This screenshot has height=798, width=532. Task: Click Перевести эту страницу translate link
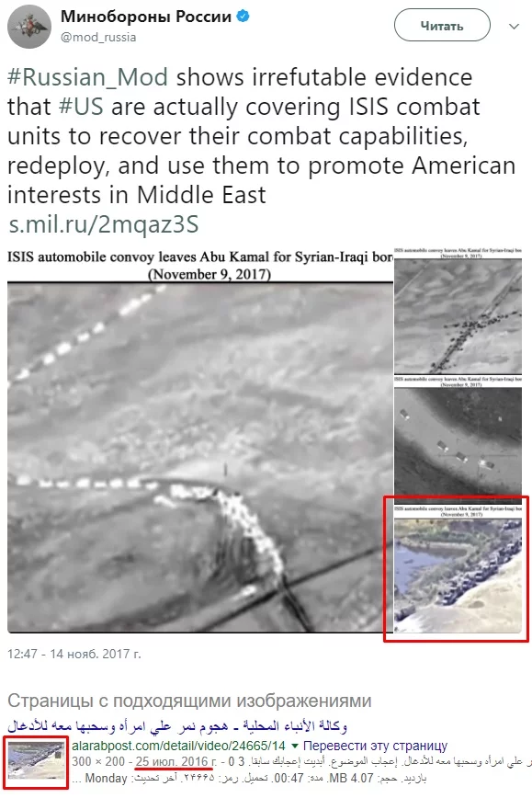(376, 746)
